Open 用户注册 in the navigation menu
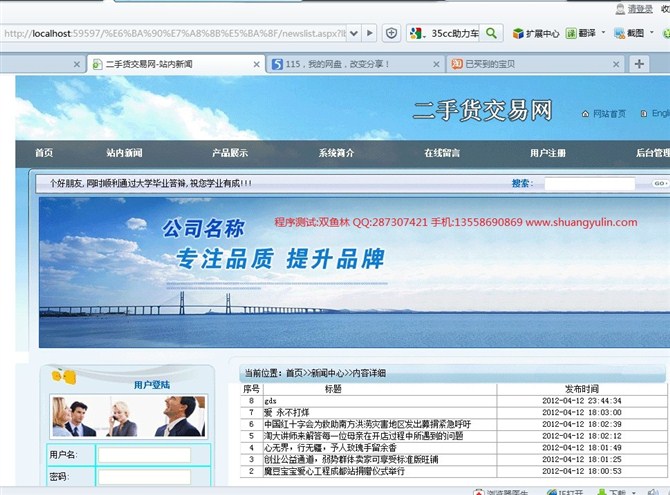Image resolution: width=670 pixels, height=495 pixels. (x=548, y=153)
